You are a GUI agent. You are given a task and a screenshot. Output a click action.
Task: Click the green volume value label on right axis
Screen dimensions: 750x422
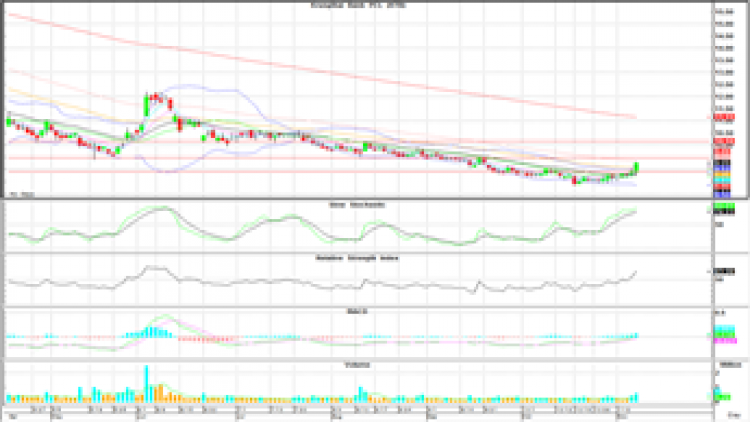click(722, 397)
